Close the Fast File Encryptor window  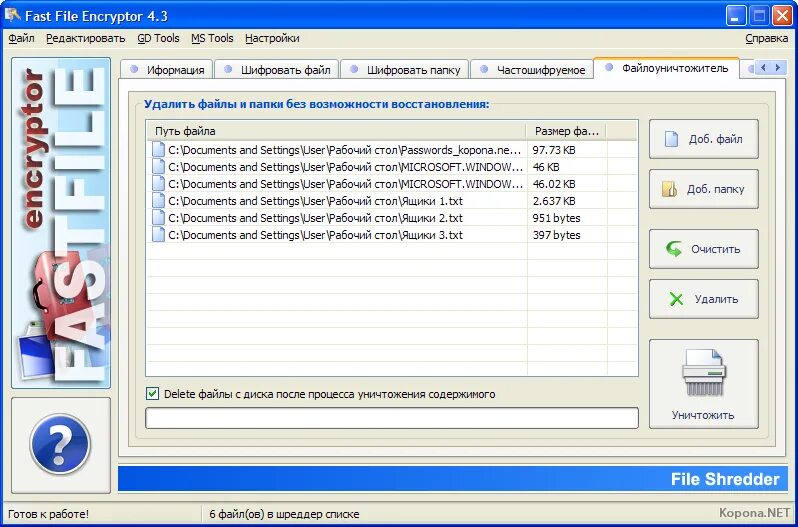coord(781,16)
